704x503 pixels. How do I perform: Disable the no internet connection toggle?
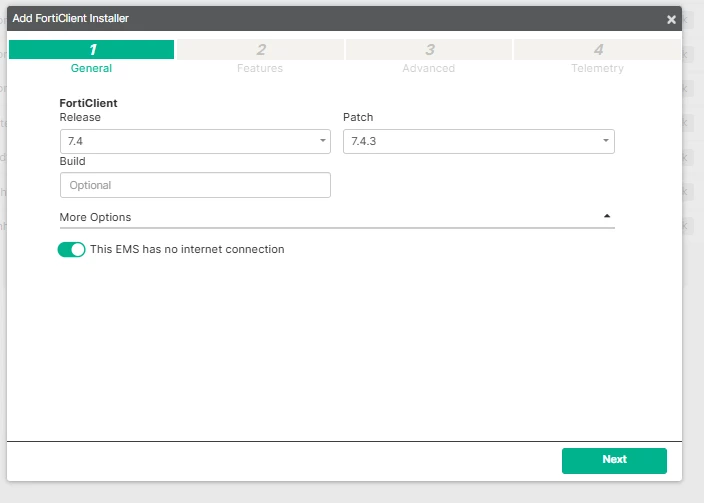[71, 250]
